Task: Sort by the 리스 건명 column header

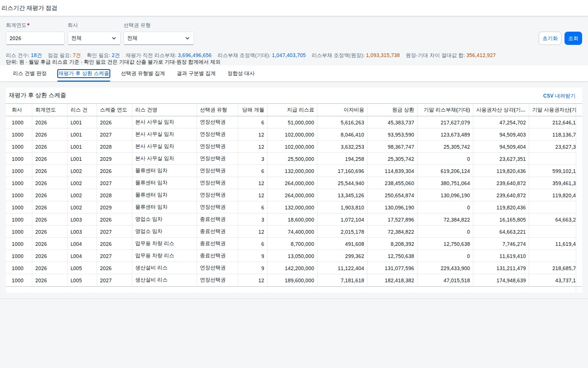Action: (164, 110)
